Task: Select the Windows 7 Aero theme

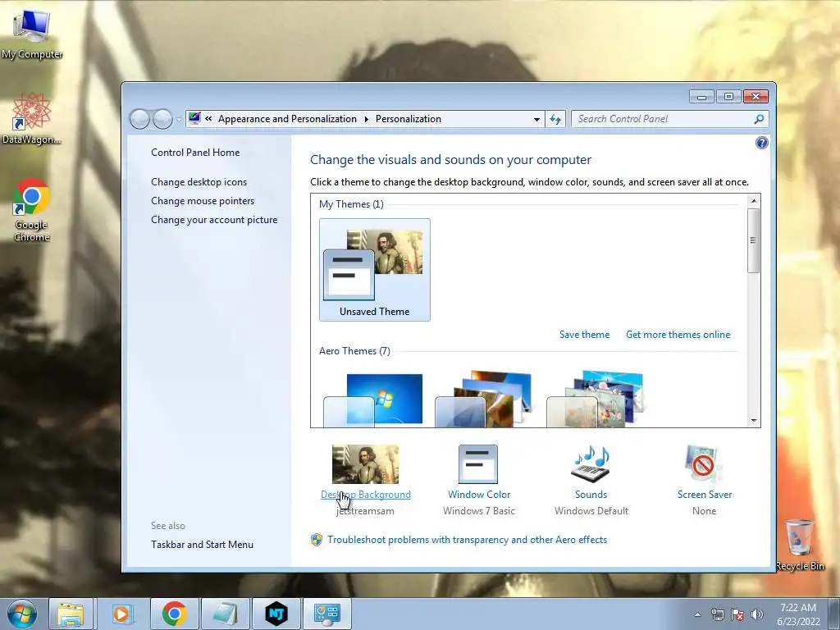Action: coord(373,399)
